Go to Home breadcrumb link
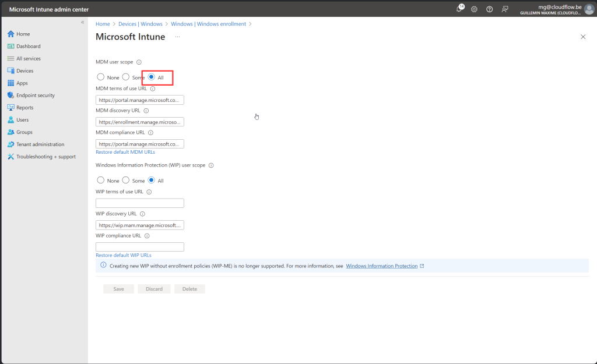Screen dimensions: 597x364 pyautogui.click(x=103, y=23)
